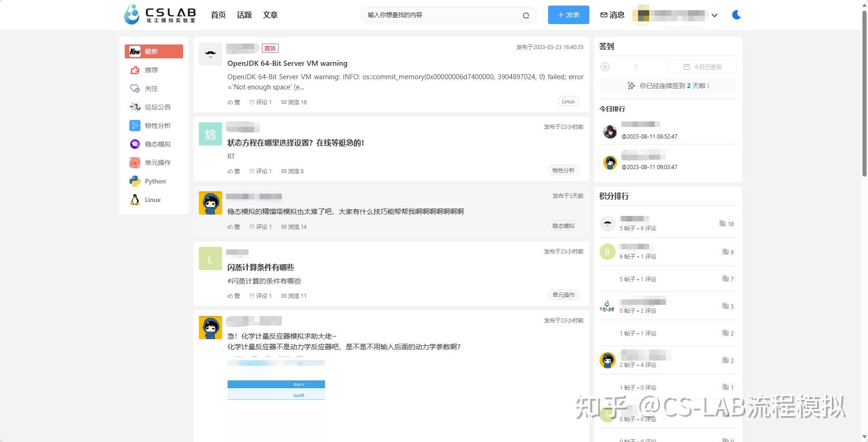Expand the user account dropdown chevron
The image size is (868, 442).
(715, 15)
